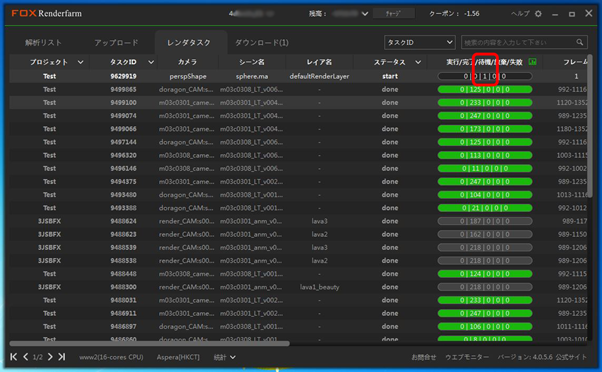
Task: Click the 1/2 page indicator
Action: pos(38,357)
